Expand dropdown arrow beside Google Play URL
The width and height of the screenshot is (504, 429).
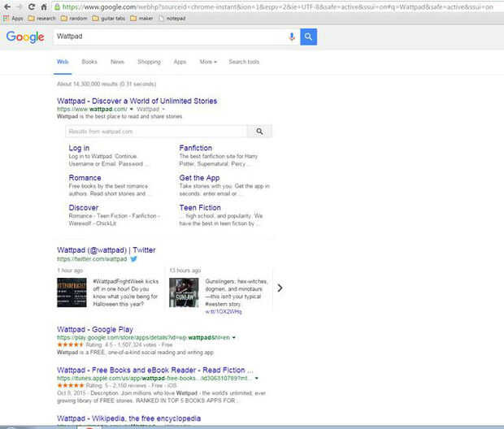click(233, 338)
